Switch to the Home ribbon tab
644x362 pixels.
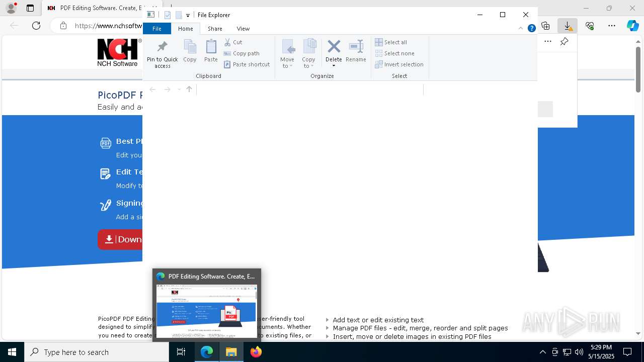coord(185,29)
